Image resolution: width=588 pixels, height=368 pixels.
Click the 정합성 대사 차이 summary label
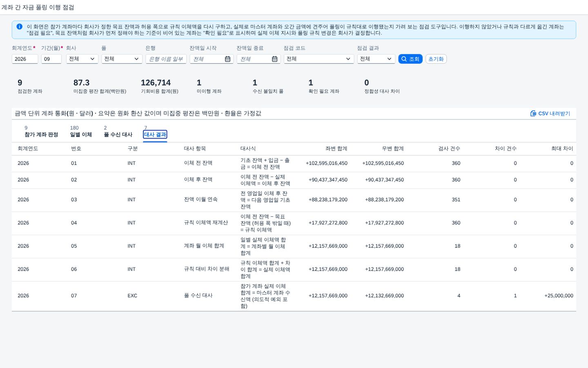382,91
